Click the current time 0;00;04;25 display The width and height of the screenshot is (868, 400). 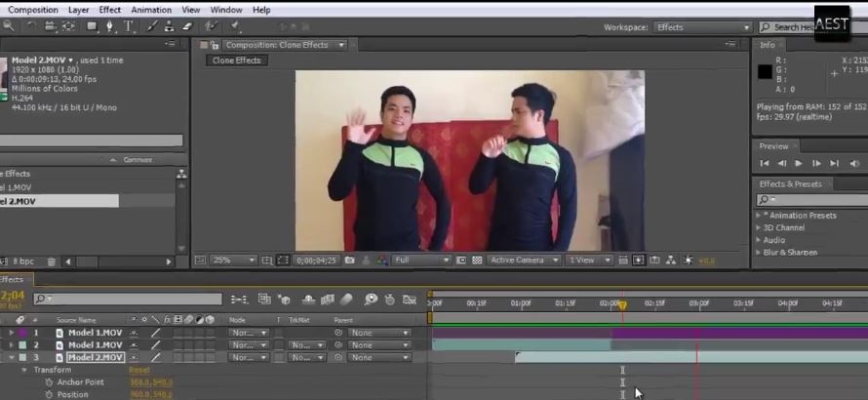316,260
